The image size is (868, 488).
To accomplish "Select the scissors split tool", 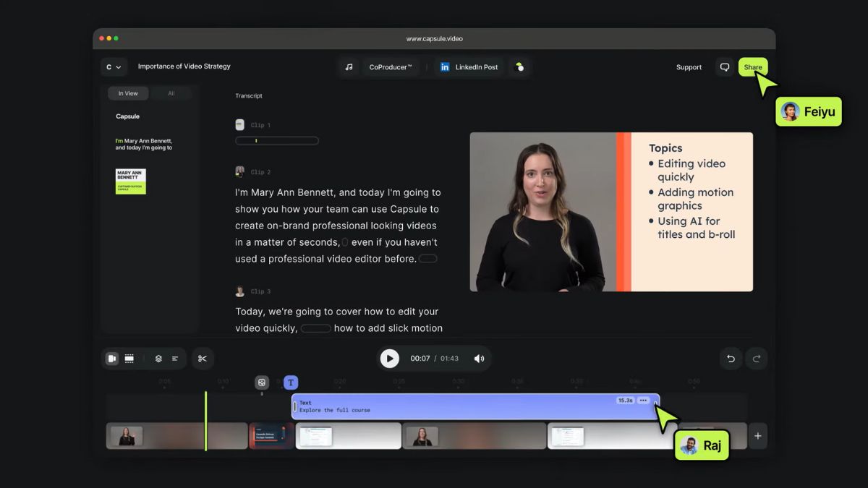I will pyautogui.click(x=203, y=359).
